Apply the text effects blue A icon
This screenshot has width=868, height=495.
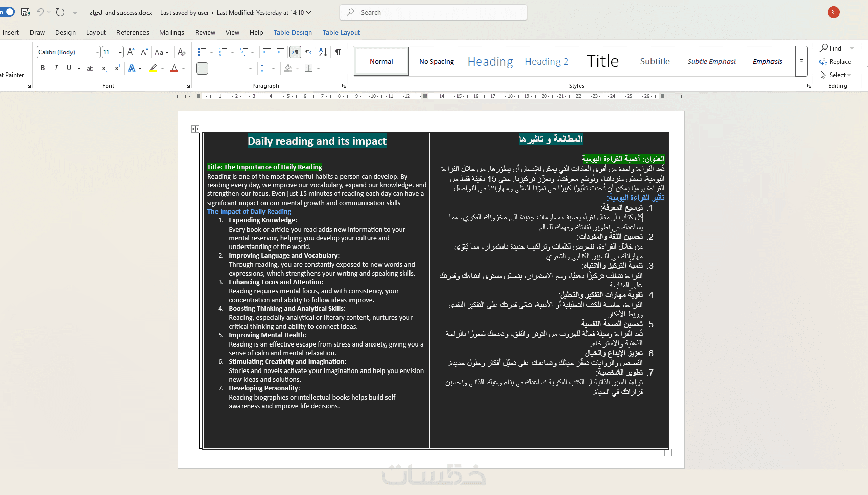132,68
